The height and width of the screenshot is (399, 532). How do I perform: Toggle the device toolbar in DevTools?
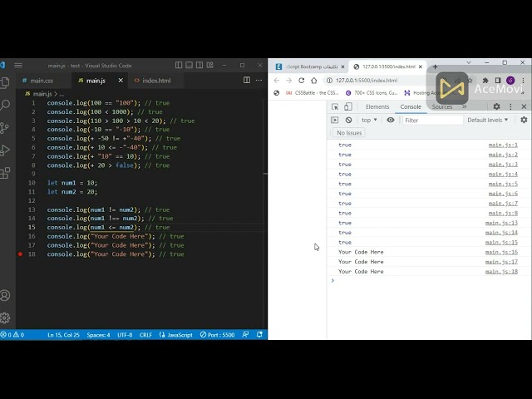[x=348, y=106]
